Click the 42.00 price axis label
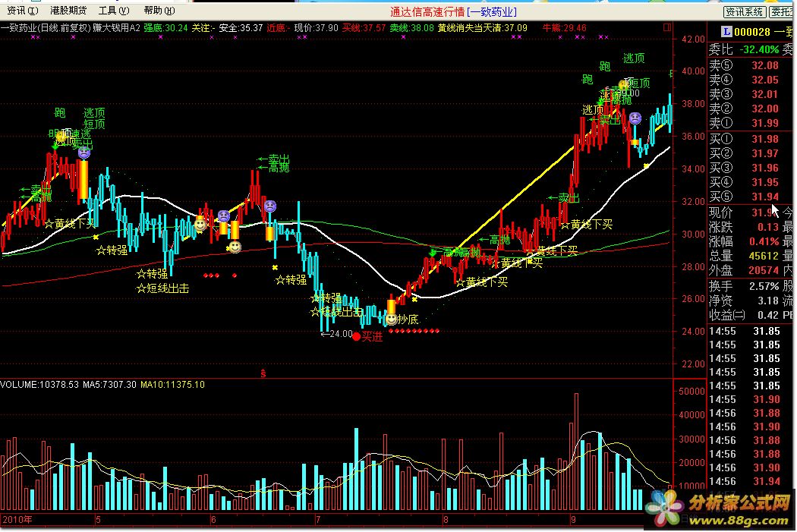 point(693,39)
